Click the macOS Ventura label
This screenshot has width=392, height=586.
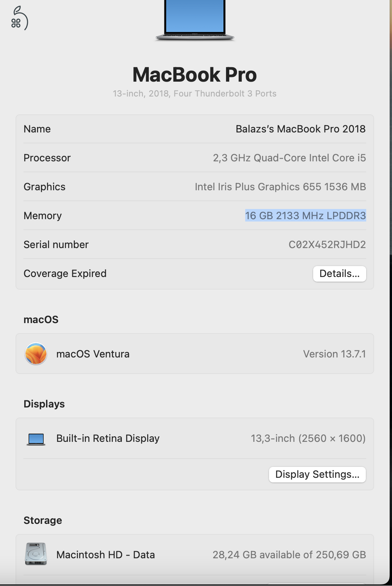tap(93, 354)
